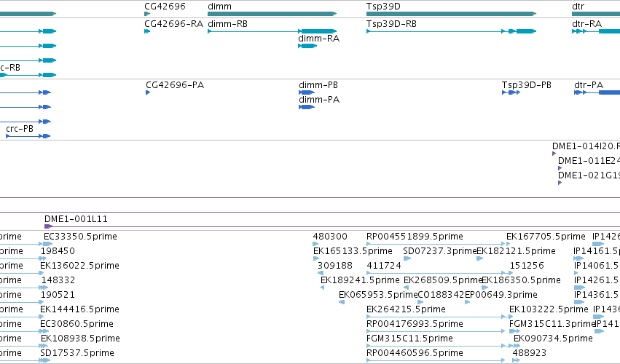This screenshot has height=364, width=620.
Task: Click the EK065953.5prime EST glyph
Action: pos(342,302)
